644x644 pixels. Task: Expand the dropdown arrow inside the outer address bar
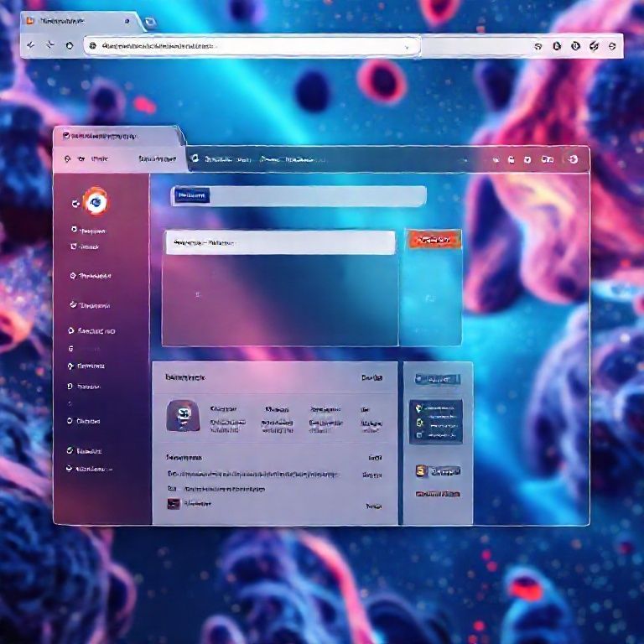click(x=408, y=47)
